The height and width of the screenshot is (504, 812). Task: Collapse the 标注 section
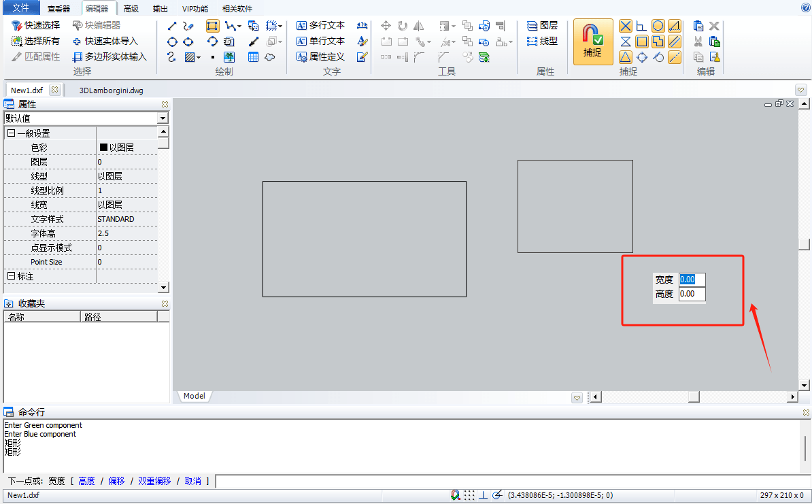point(11,276)
